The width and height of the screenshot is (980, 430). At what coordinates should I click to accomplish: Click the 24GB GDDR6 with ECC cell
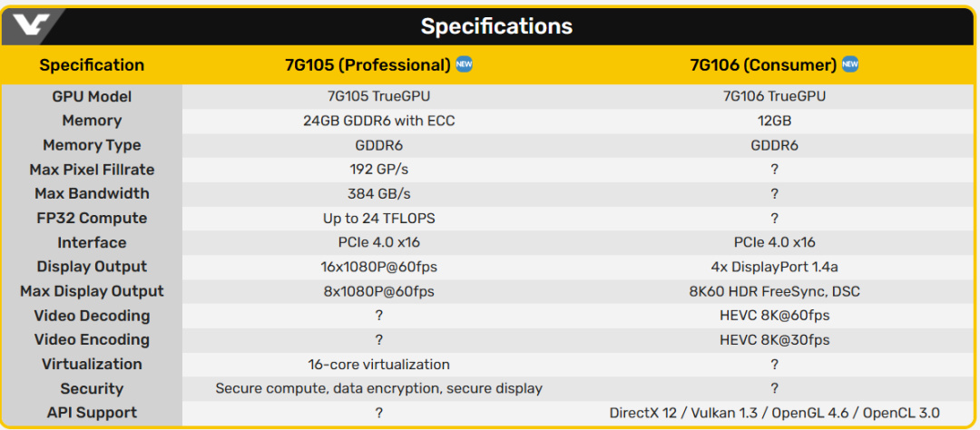click(378, 121)
